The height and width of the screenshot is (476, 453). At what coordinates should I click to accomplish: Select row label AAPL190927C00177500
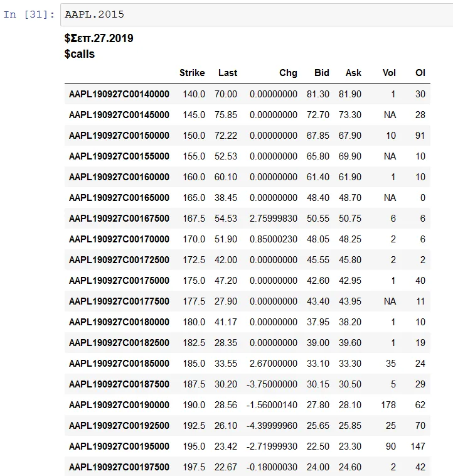click(119, 301)
